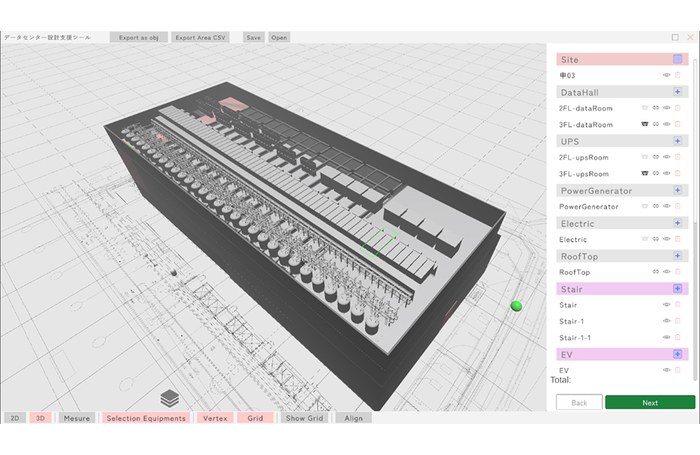Delete the Stair entry
Image resolution: width=700 pixels, height=455 pixels.
click(x=678, y=305)
